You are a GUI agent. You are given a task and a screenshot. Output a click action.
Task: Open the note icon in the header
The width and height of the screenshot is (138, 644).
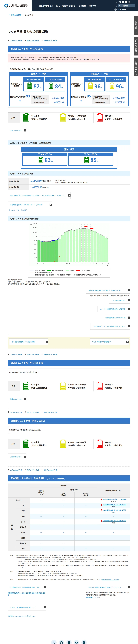[129, 2]
